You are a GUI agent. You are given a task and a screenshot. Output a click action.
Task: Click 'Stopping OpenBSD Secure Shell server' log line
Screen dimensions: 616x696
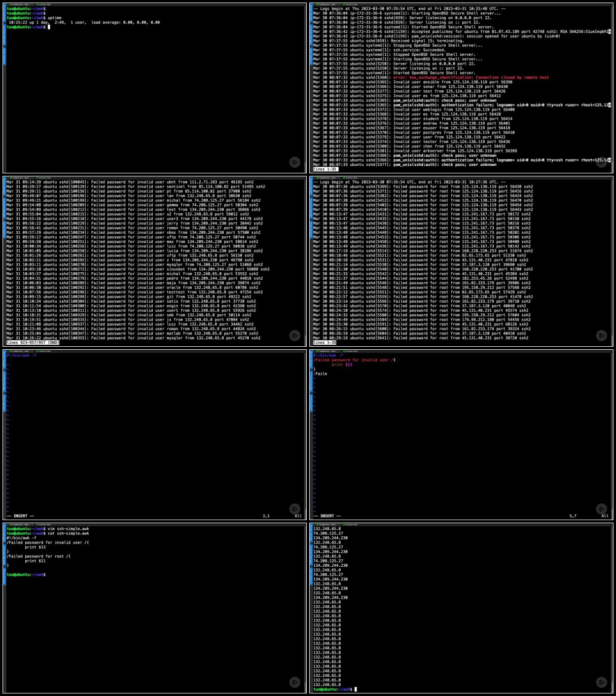397,45
